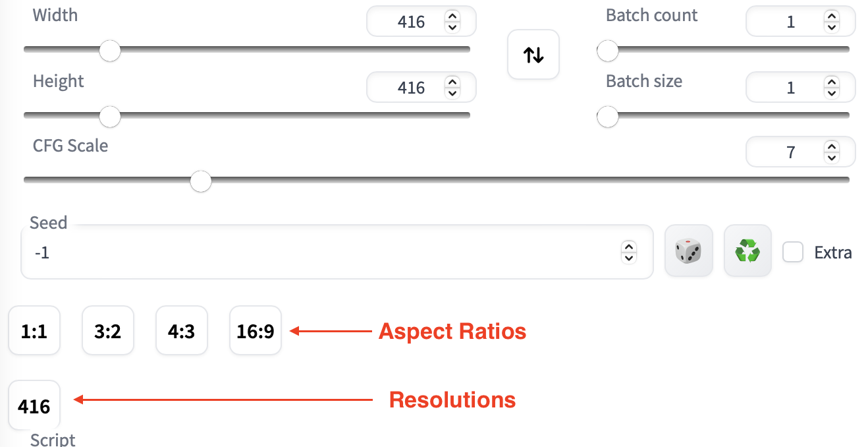
Task: Apply the 416 resolution preset
Action: click(x=34, y=406)
